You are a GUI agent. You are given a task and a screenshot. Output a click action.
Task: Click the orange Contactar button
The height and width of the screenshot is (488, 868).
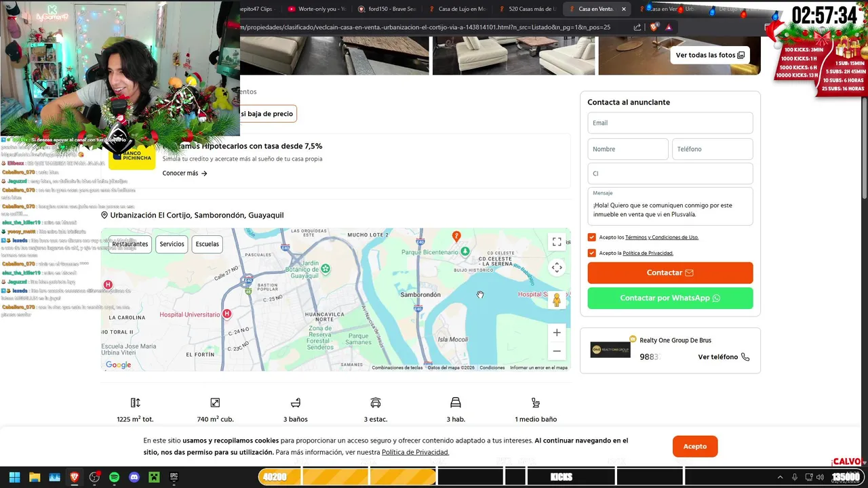(x=670, y=272)
